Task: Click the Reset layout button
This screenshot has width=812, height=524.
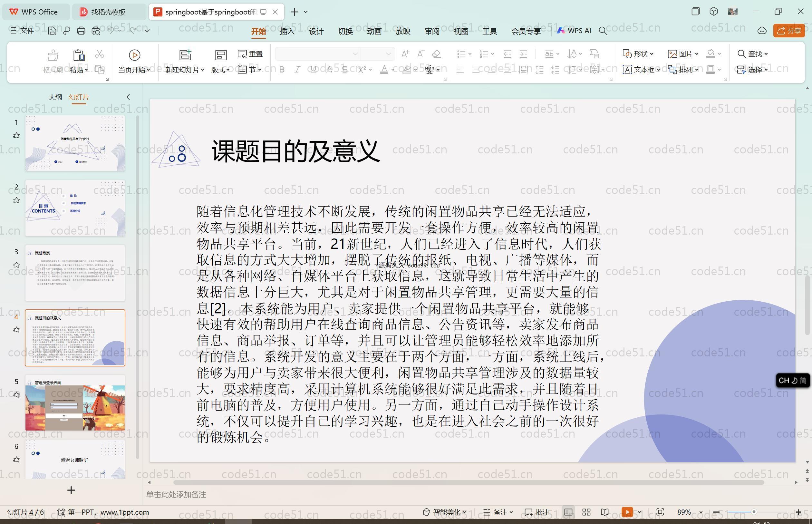Action: [x=250, y=54]
